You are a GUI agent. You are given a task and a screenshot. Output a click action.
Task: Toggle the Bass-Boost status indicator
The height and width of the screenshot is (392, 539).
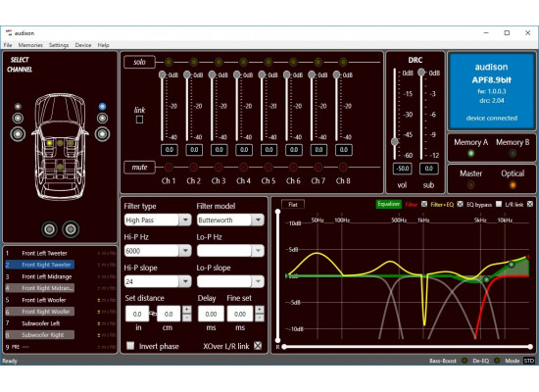[x=465, y=361]
